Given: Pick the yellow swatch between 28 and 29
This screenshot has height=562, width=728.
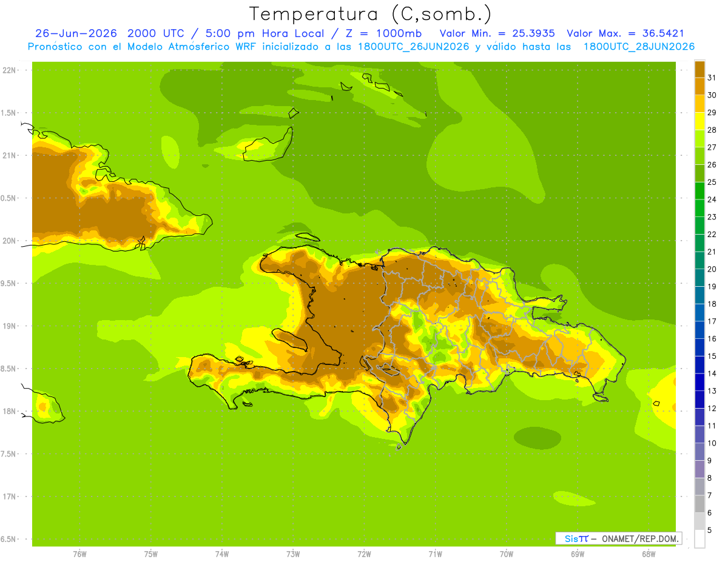Looking at the screenshot, I should pos(699,121).
